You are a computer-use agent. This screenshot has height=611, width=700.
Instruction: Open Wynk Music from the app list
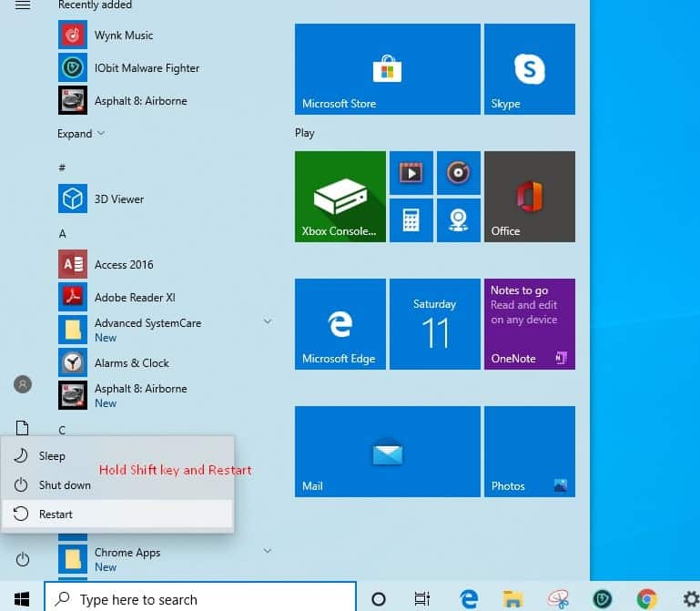tap(124, 36)
